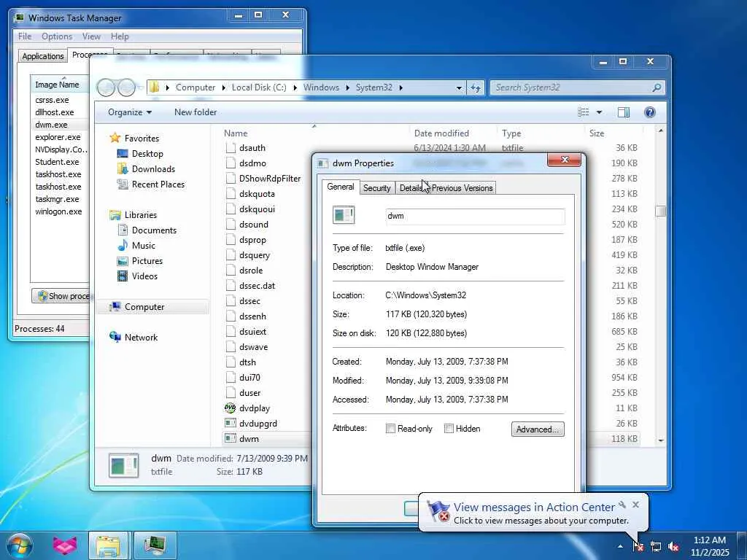Viewport: 747px width, 560px height.
Task: Open Desktop in Favorites
Action: pyautogui.click(x=147, y=154)
